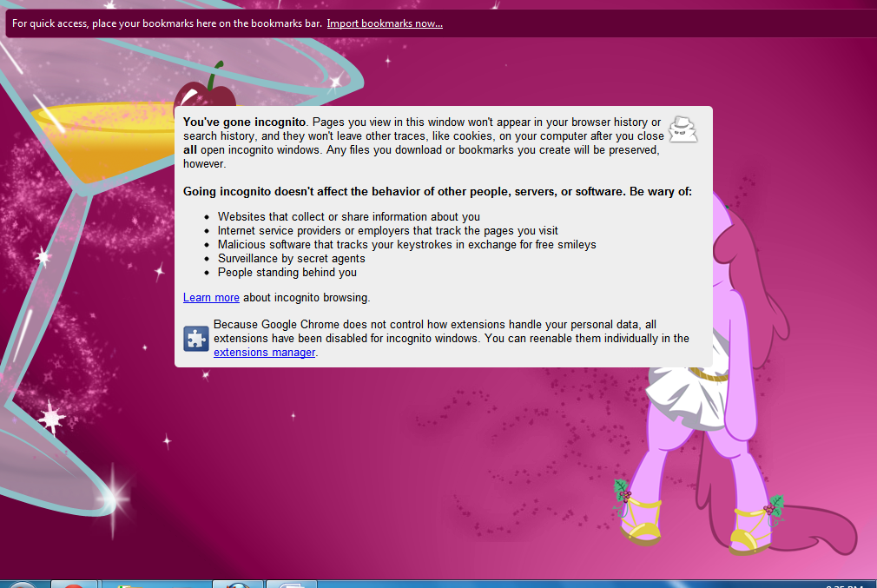Click the 'Because Google Chrome does not control' paragraph
The width and height of the screenshot is (877, 588).
click(451, 339)
